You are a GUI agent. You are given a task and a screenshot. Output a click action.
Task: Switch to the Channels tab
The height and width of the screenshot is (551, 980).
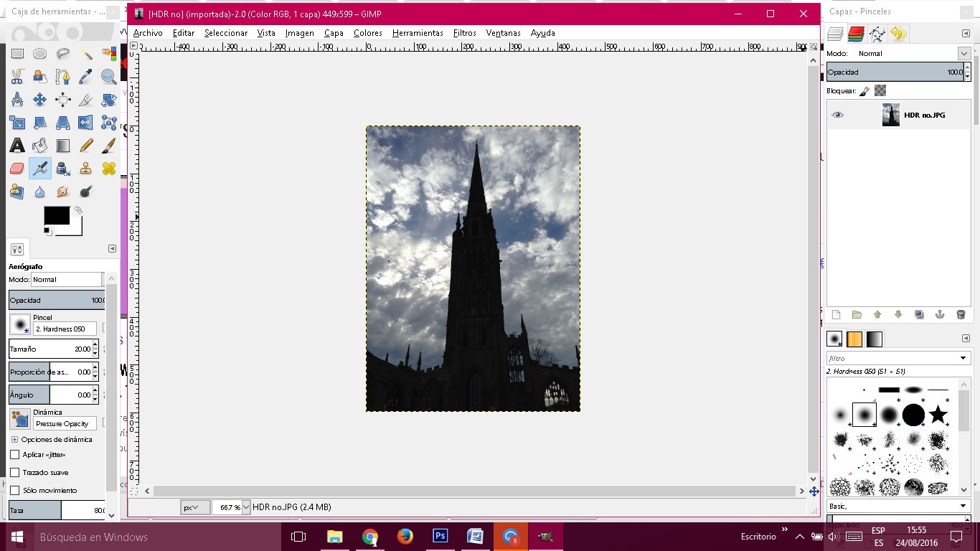pos(855,34)
